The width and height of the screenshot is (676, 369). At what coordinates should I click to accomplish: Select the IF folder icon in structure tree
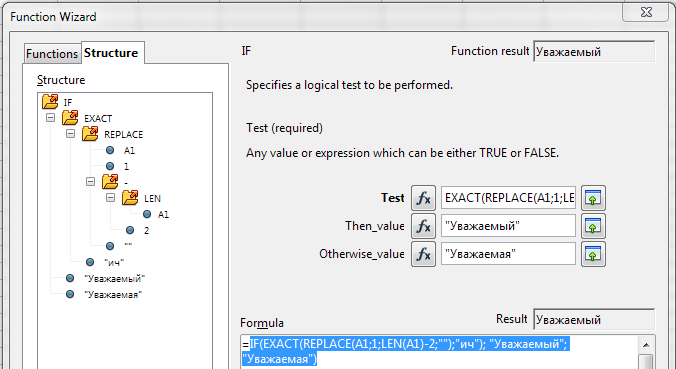50,102
